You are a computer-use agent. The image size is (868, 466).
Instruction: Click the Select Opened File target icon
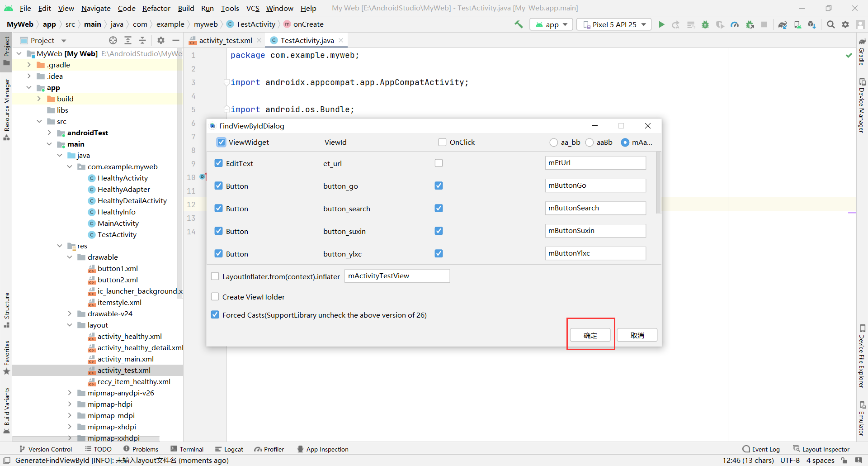coord(113,40)
